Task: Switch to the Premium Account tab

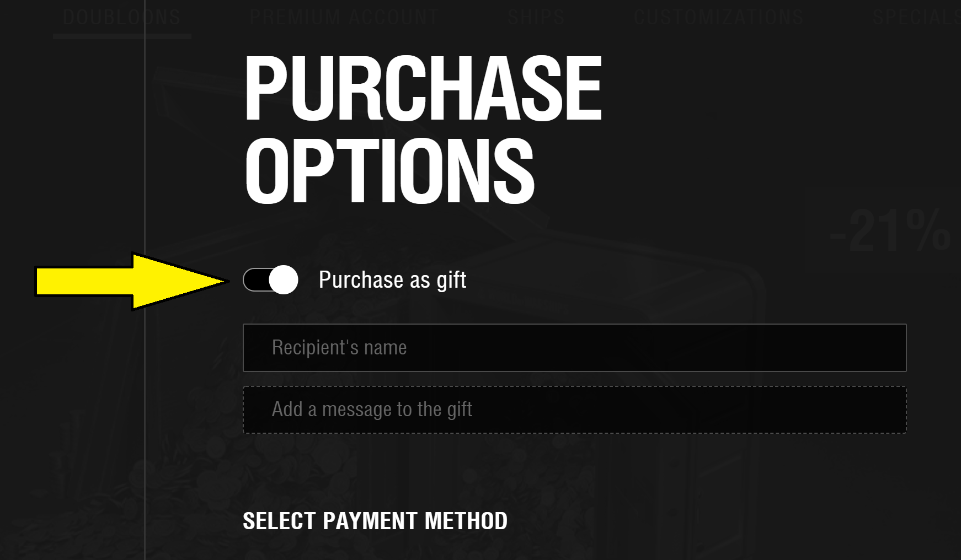Action: 344,17
